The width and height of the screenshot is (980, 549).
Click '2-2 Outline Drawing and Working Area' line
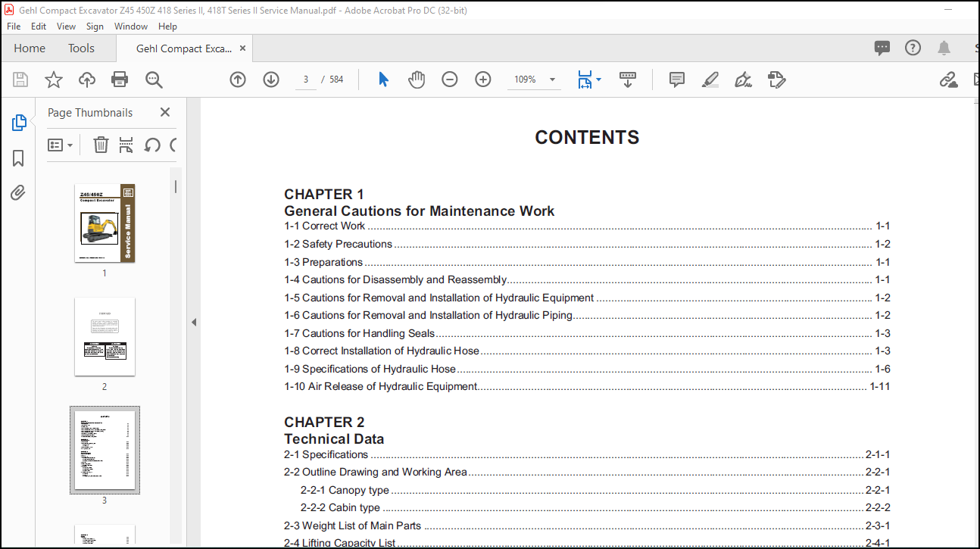(587, 472)
